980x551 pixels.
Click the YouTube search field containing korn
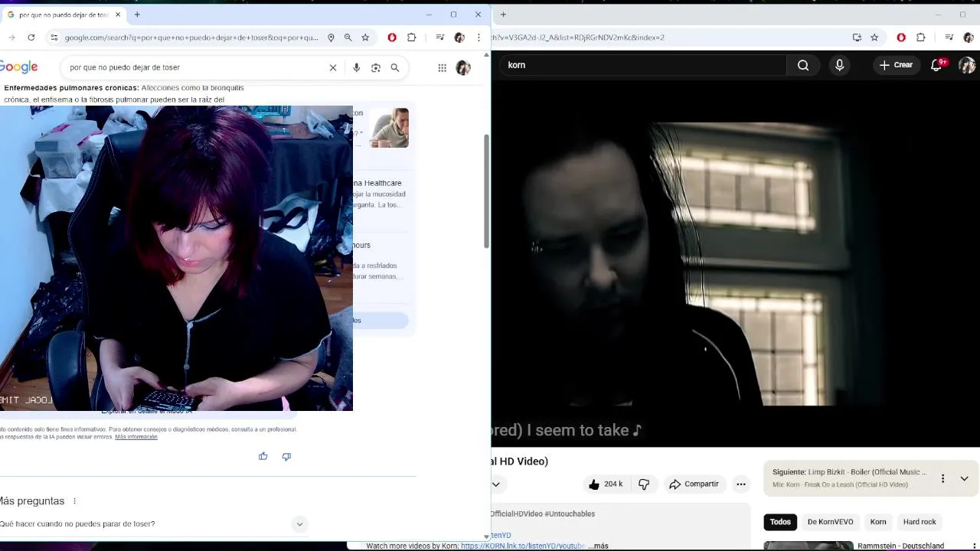click(643, 65)
